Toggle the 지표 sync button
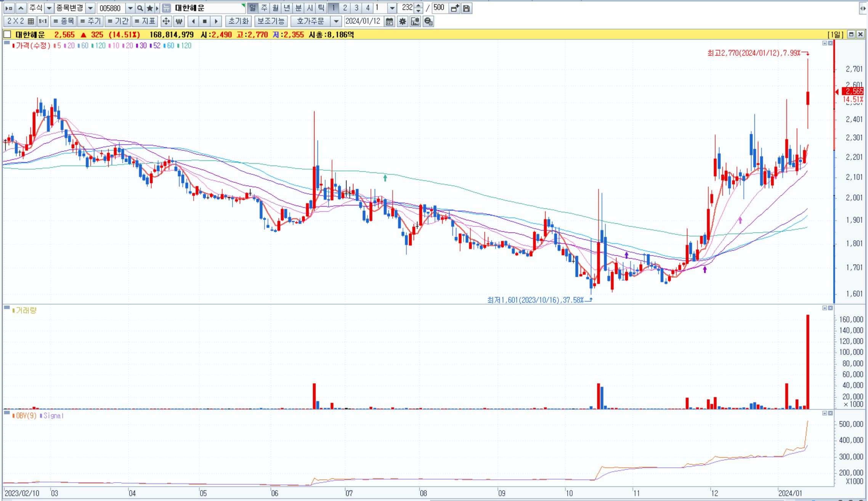Screen dimensions: 868x501 pyautogui.click(x=145, y=21)
